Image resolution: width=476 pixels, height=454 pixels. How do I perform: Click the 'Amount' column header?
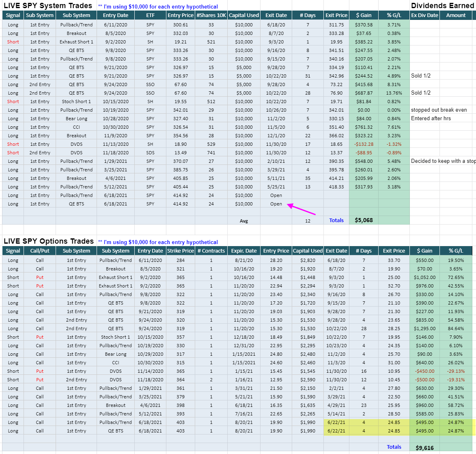pos(456,15)
